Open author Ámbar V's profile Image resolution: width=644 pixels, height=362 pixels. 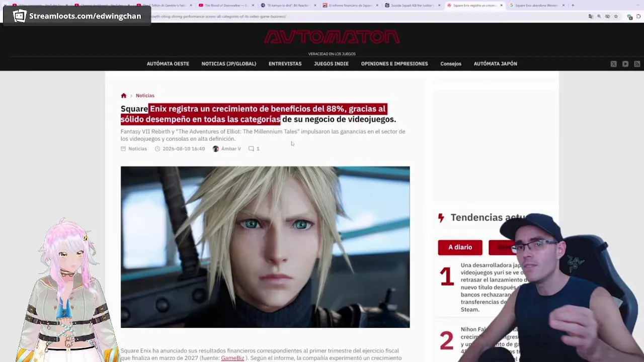coord(231,149)
